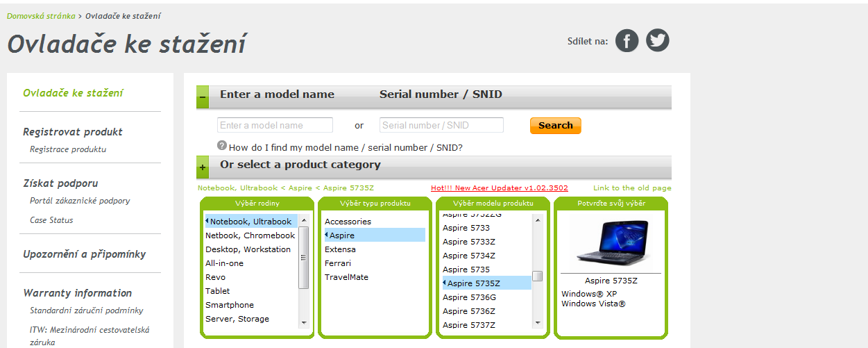Select Aspire 5735 model
The width and height of the screenshot is (868, 348).
pyautogui.click(x=466, y=270)
